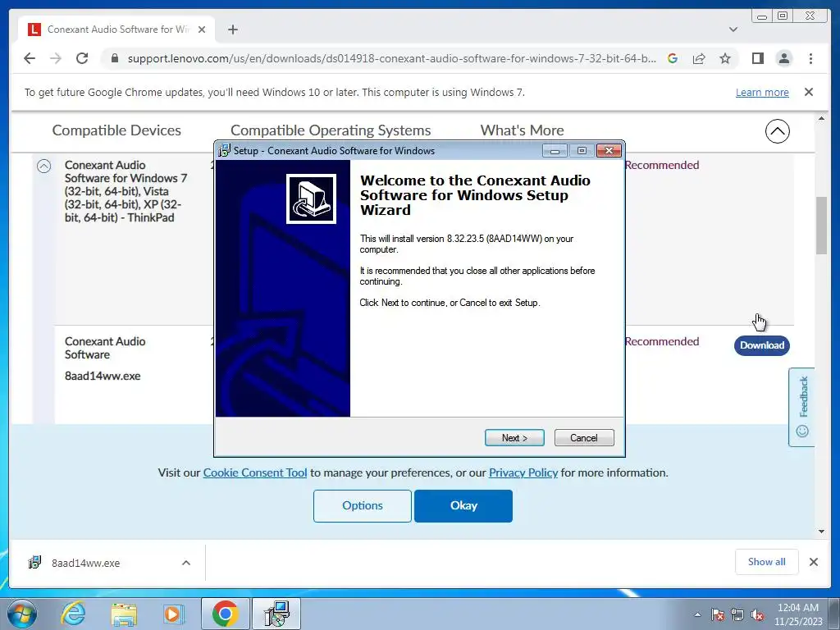Switch to Compatible Devices section
Image resolution: width=840 pixels, height=630 pixels.
tap(116, 130)
